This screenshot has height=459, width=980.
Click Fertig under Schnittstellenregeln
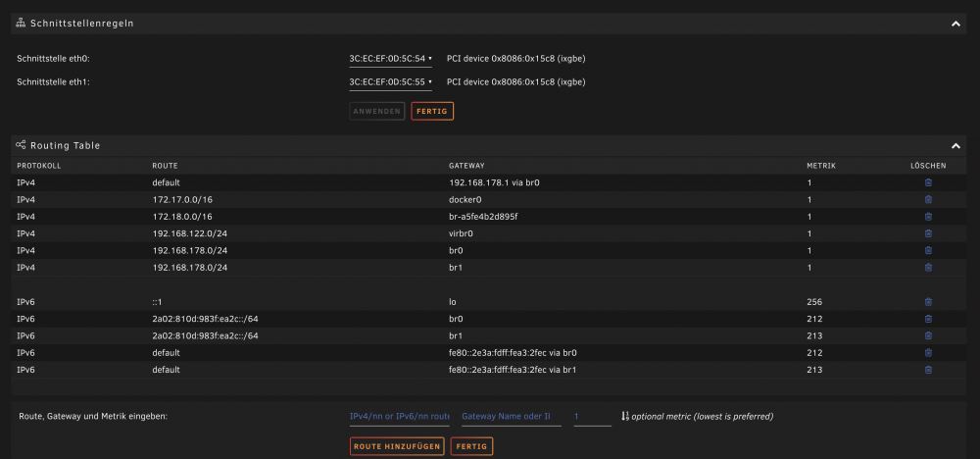(x=432, y=111)
